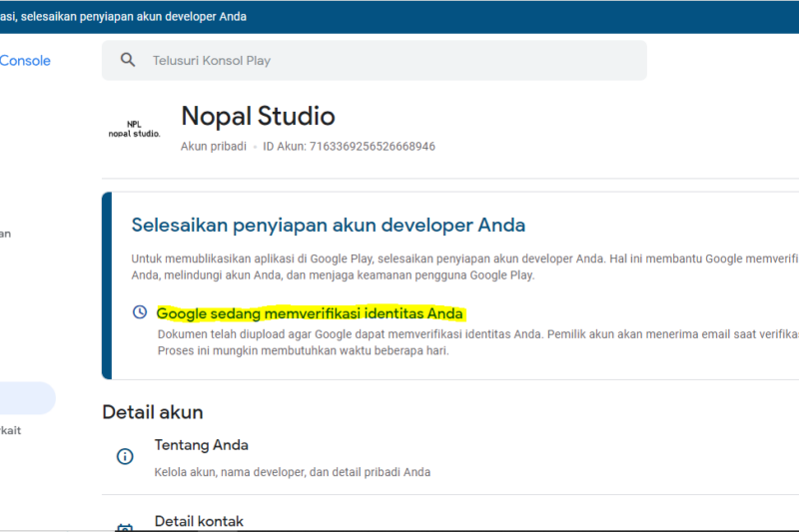Click the Akun pribadi label
The image size is (799, 532).
coord(213,147)
